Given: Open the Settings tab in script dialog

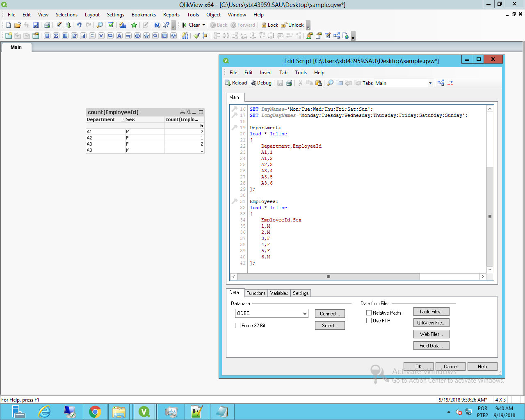Looking at the screenshot, I should pyautogui.click(x=301, y=293).
